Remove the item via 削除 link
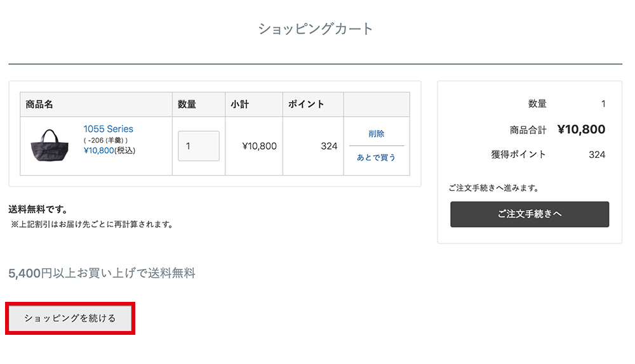635x364 pixels. point(376,134)
